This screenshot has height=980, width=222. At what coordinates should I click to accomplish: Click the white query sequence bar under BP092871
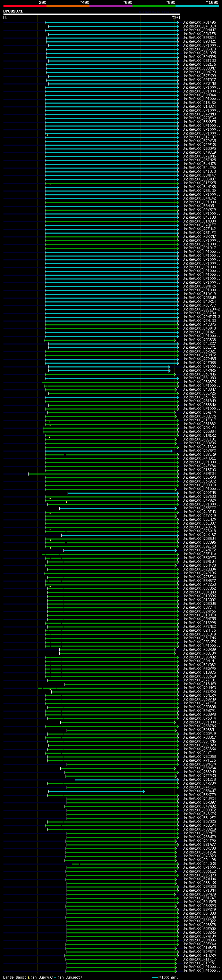92,14
